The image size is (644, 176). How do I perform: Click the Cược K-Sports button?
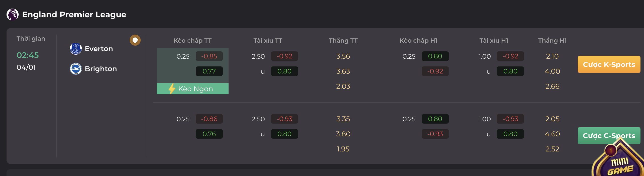pos(609,64)
